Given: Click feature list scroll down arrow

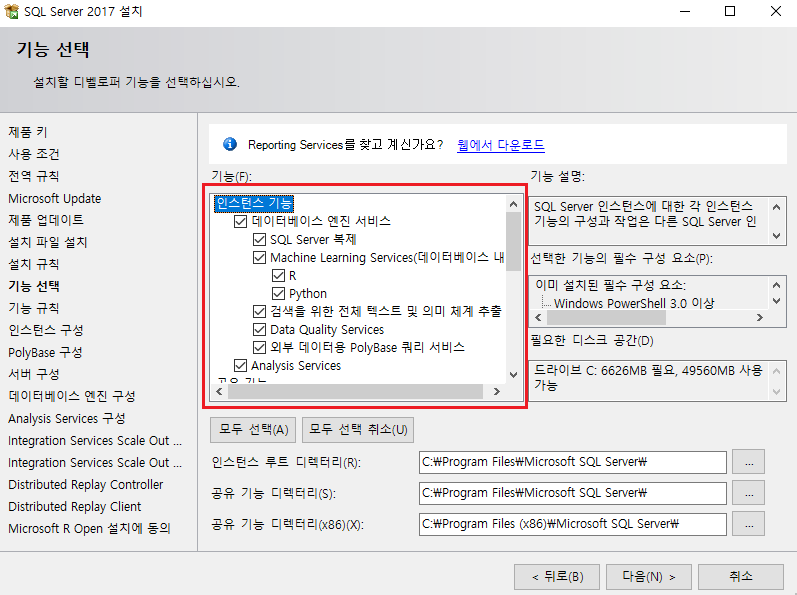Looking at the screenshot, I should [x=513, y=375].
